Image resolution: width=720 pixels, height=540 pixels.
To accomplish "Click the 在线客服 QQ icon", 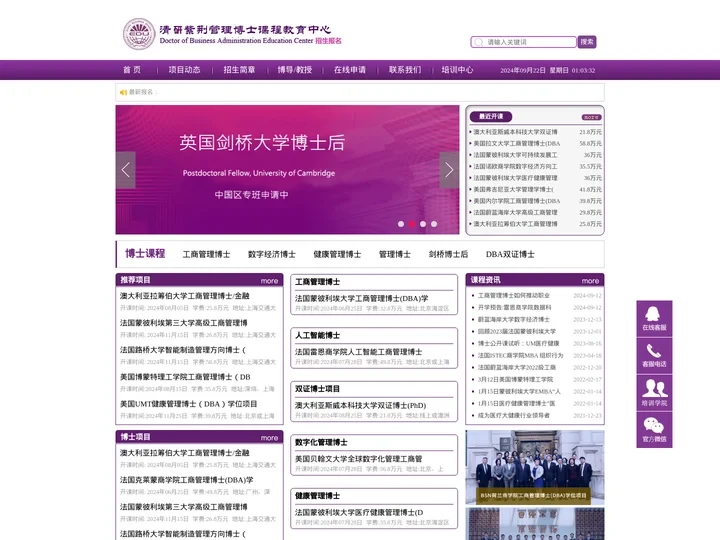I will pos(654,319).
